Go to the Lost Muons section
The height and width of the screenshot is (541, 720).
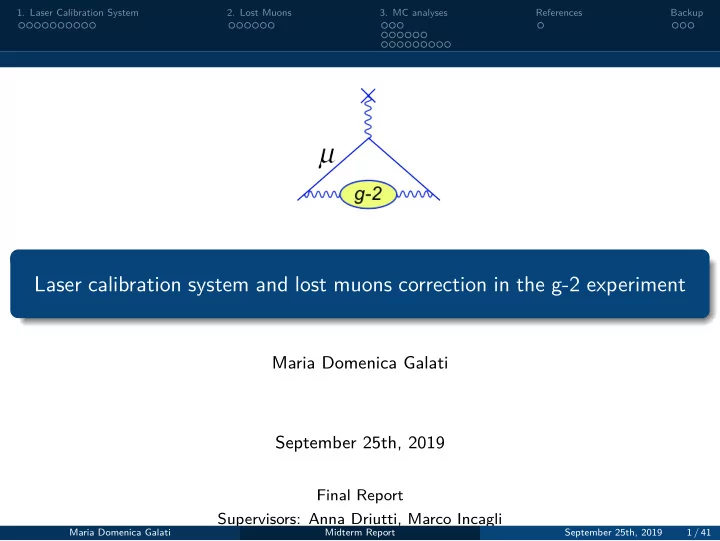(x=259, y=13)
